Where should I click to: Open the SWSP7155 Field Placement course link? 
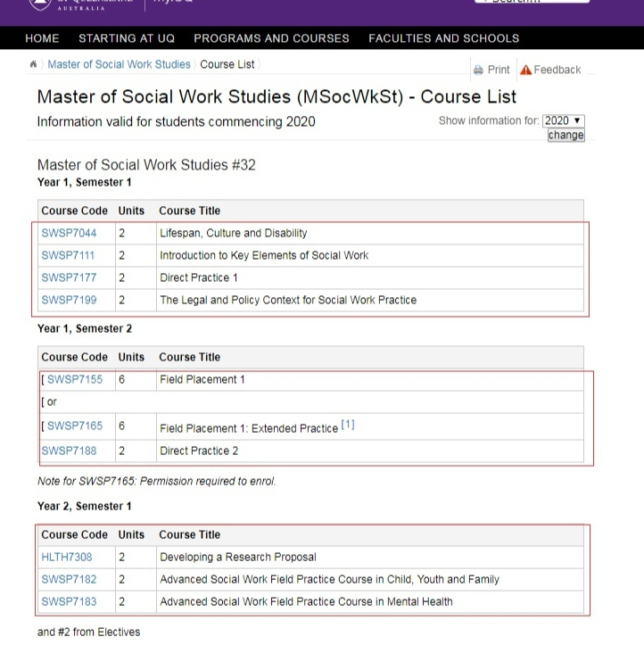pyautogui.click(x=74, y=379)
